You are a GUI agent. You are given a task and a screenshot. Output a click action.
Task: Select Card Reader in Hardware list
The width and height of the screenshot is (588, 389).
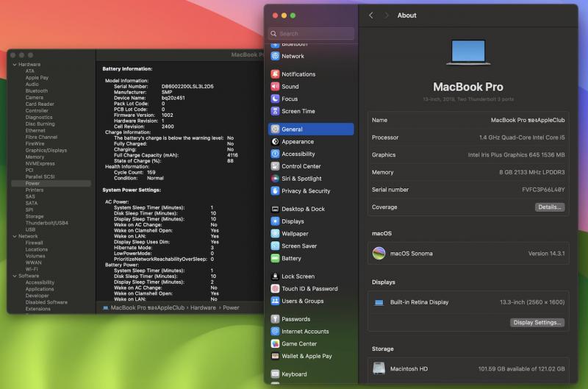(40, 104)
